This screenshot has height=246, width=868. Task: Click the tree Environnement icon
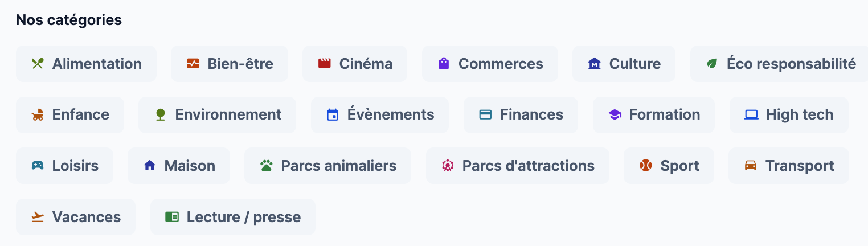pyautogui.click(x=161, y=115)
